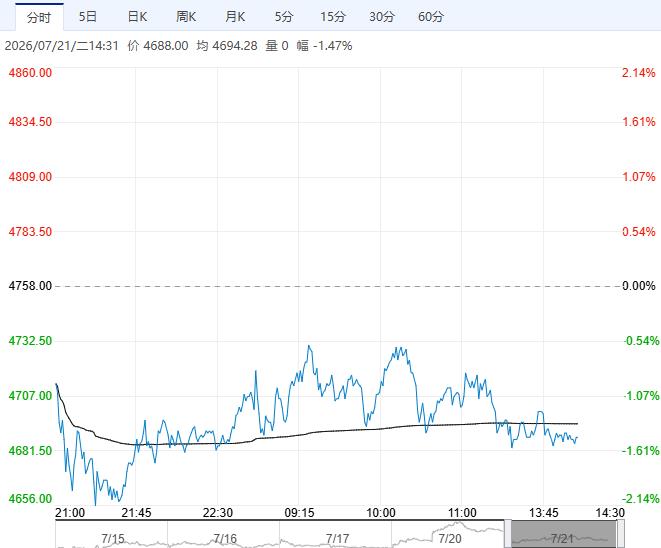
Task: Switch to the 周K weekly chart
Action: click(x=186, y=17)
